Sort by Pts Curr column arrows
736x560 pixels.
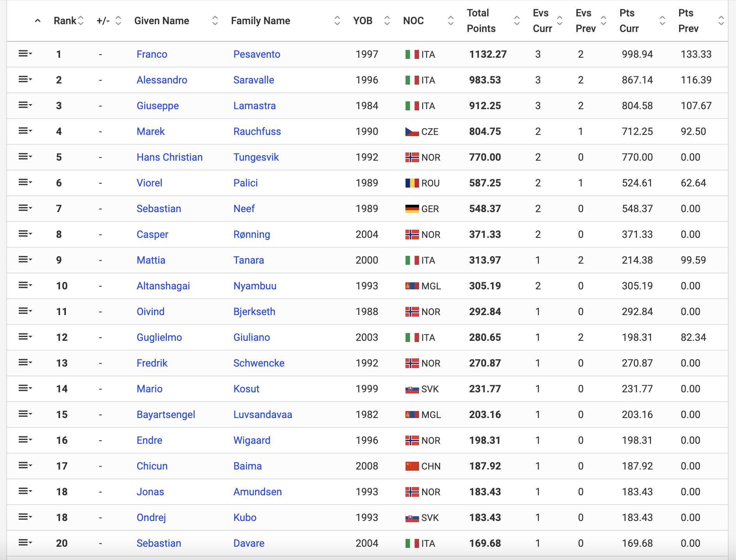pos(662,21)
